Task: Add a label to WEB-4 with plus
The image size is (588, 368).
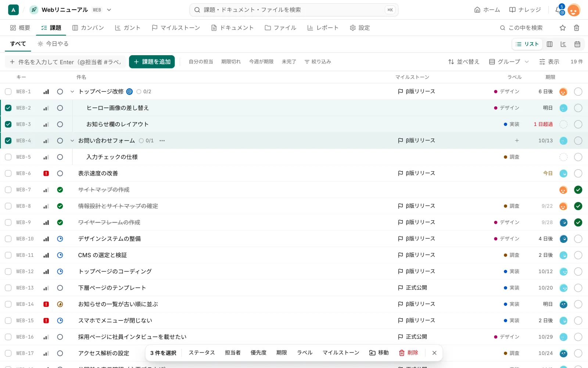Action: click(x=517, y=141)
